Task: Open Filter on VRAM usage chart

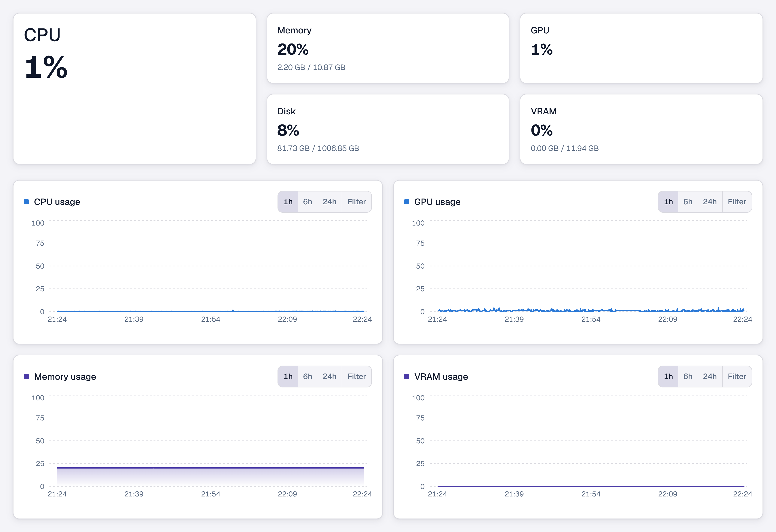Action: click(737, 376)
